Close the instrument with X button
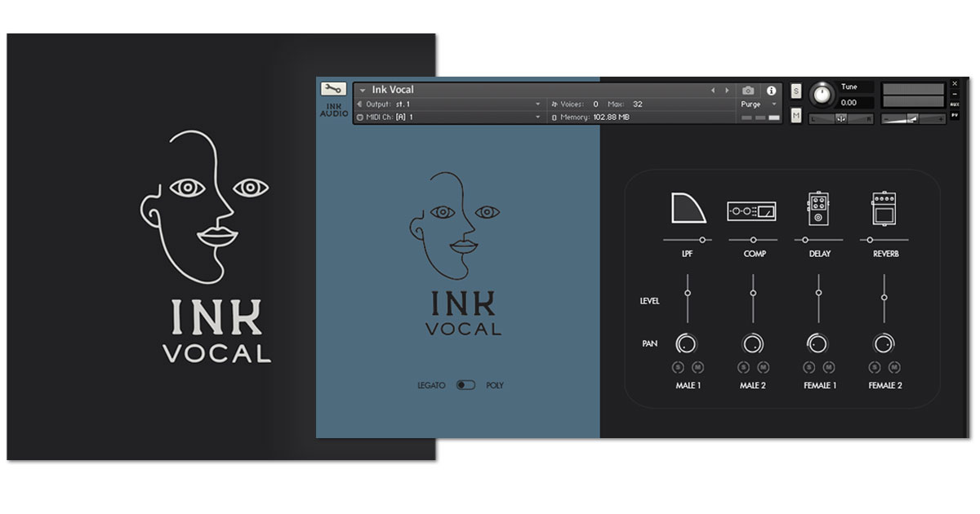Viewport: 980px width, 514px height. pos(955,83)
